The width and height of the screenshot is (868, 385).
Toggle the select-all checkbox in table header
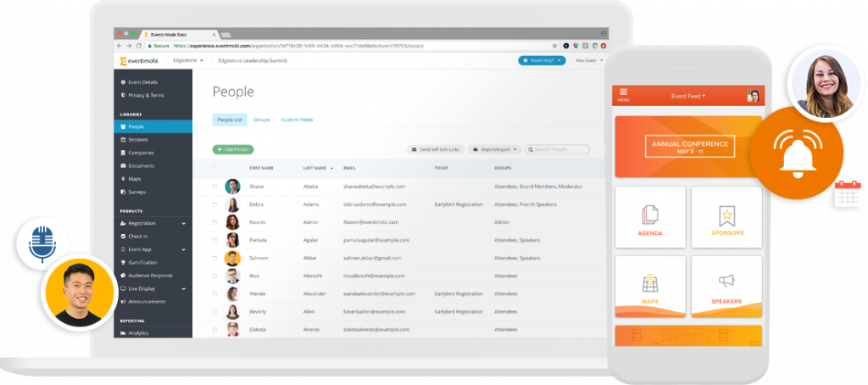click(214, 168)
